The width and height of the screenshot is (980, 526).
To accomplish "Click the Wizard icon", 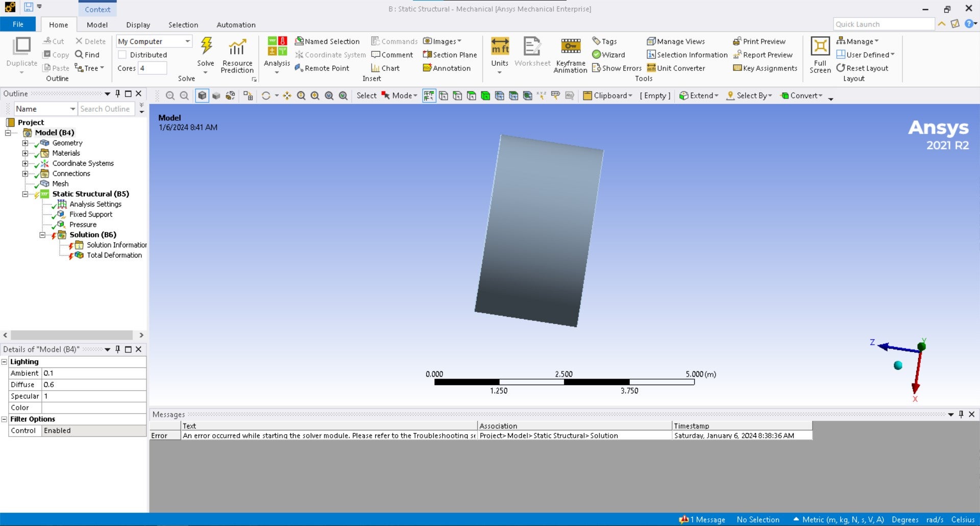I will (596, 55).
